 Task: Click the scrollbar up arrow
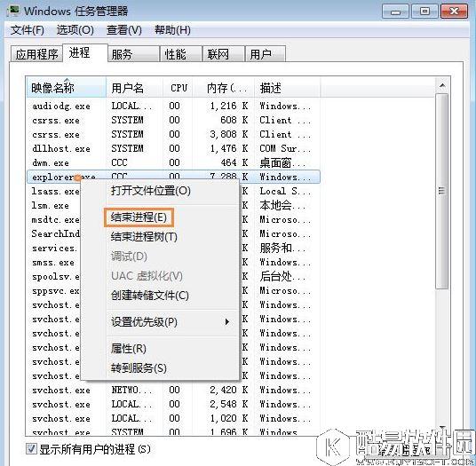point(442,85)
